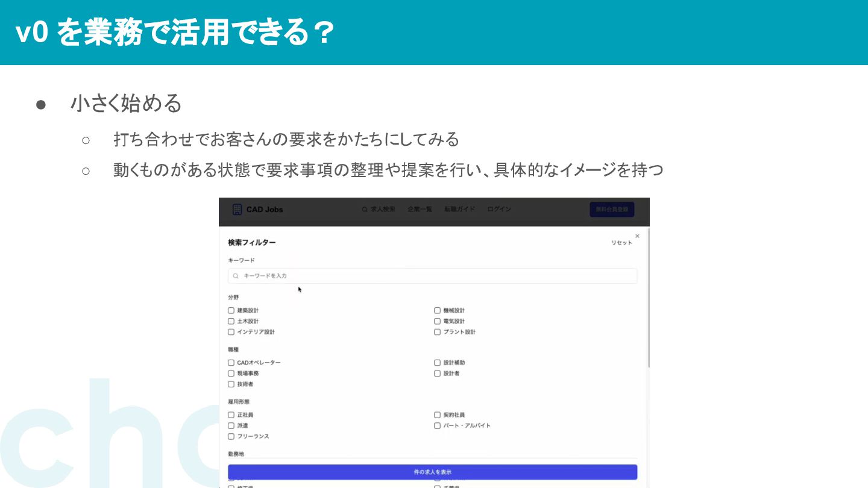Click the リセット link
The width and height of the screenshot is (868, 488).
click(x=622, y=243)
